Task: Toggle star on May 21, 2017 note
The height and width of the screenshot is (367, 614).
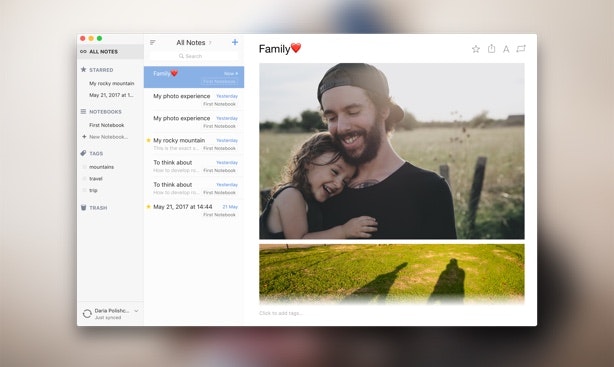Action: (x=148, y=206)
